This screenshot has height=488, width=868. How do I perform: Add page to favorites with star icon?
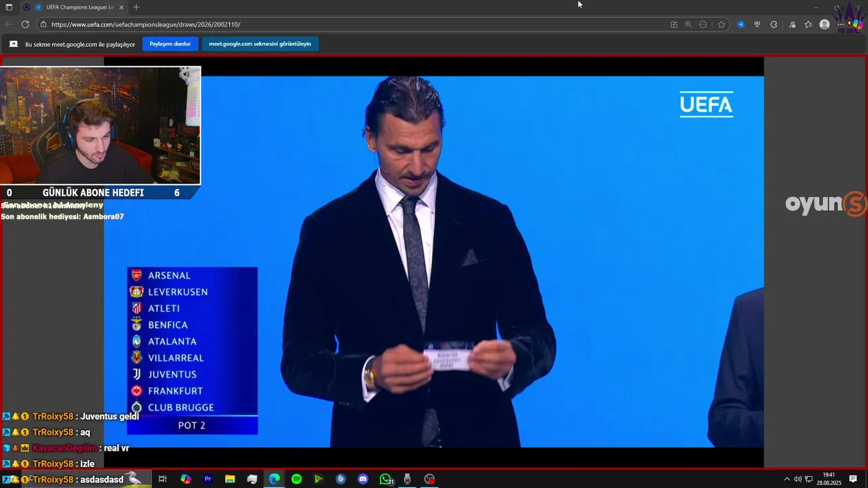[722, 24]
